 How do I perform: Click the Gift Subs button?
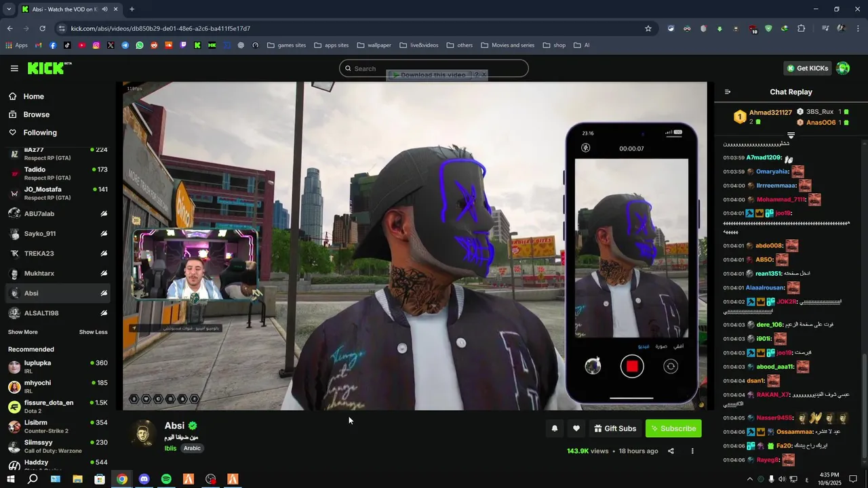coord(615,428)
